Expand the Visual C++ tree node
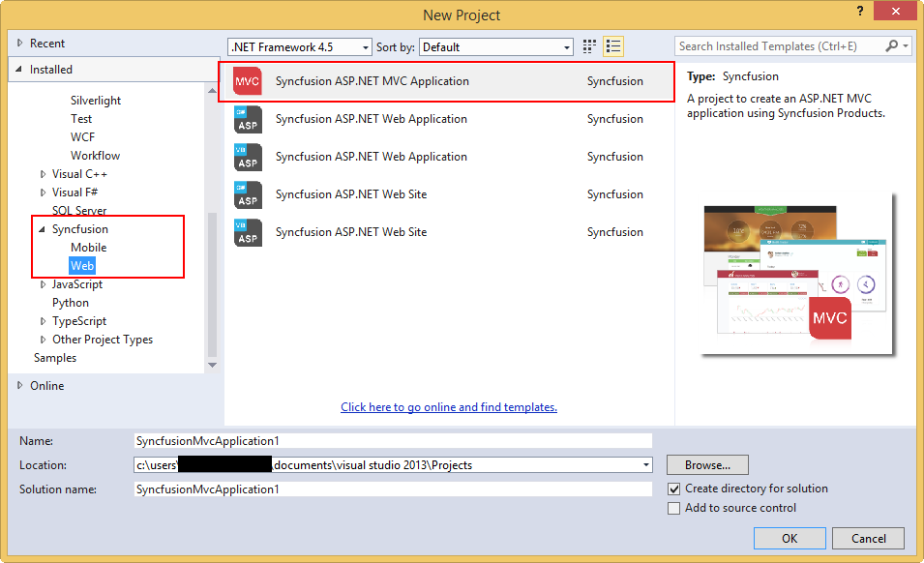 44,174
